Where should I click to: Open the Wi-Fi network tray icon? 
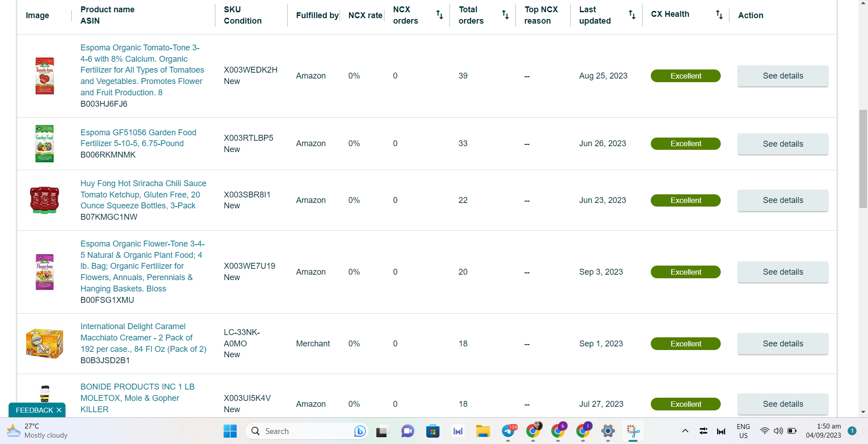coord(765,431)
